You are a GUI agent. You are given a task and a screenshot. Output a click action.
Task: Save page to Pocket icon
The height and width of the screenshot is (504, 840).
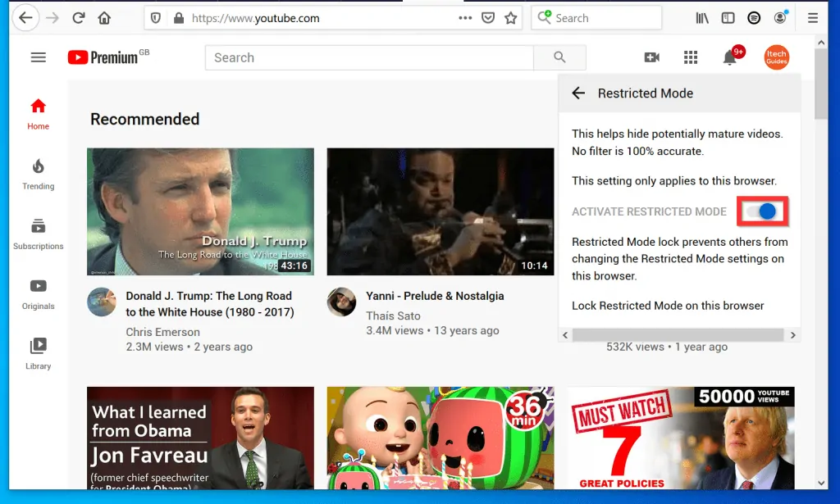(x=488, y=18)
